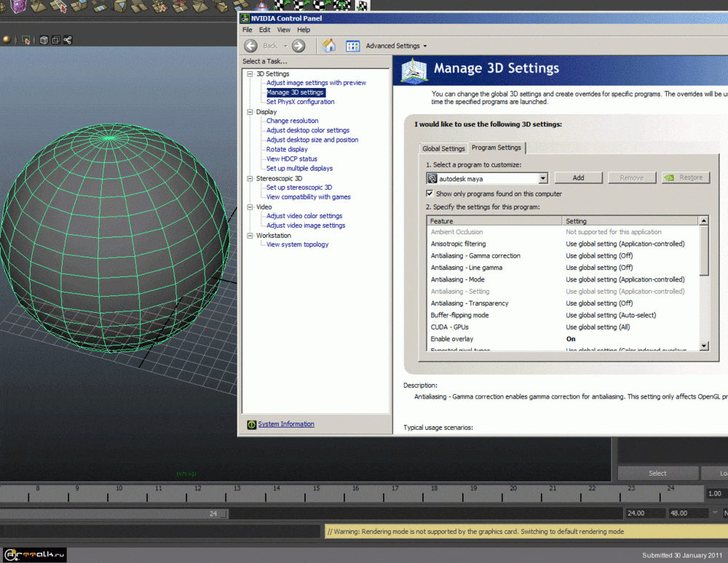
Task: Click the shaded cube icon in Maya panel toolbar
Action: (x=44, y=40)
